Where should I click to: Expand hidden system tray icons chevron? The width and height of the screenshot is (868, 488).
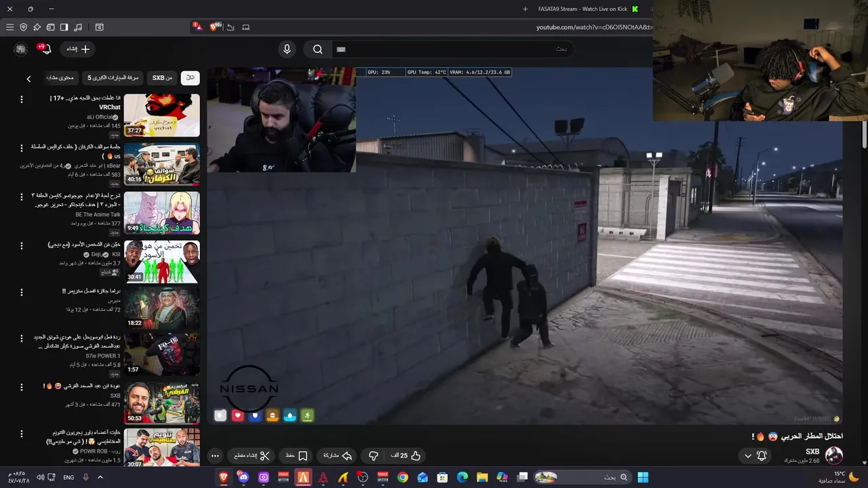(x=100, y=477)
